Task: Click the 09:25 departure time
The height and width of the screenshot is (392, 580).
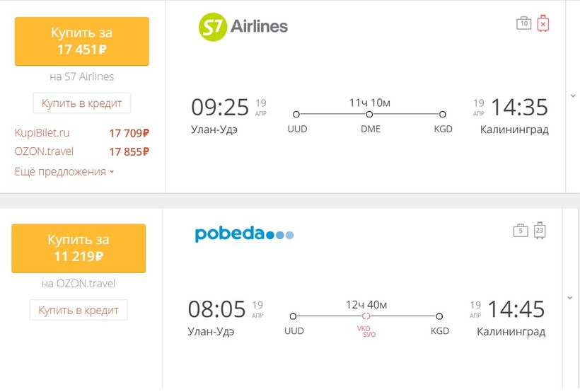Action: point(220,108)
